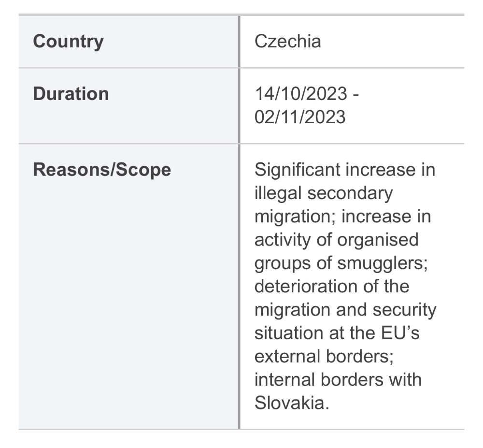
Task: Click the table's top border line
Action: 241,14
